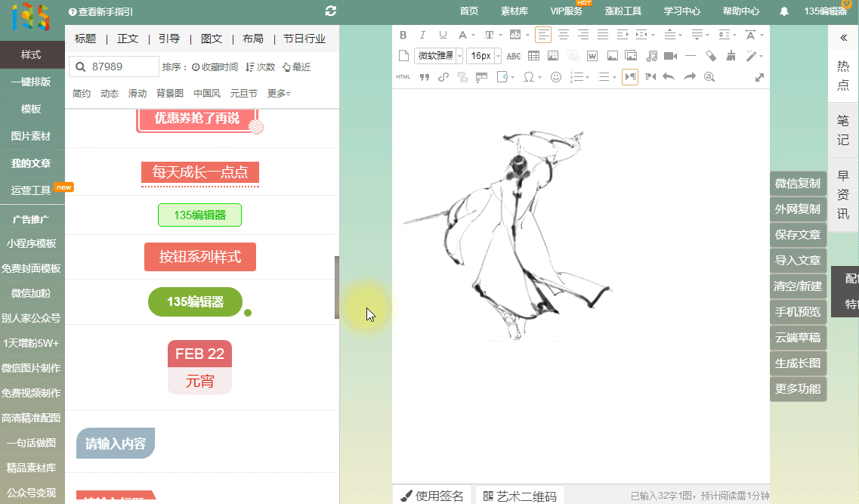859x504 pixels.
Task: Open the 图文 style tab
Action: click(x=212, y=39)
